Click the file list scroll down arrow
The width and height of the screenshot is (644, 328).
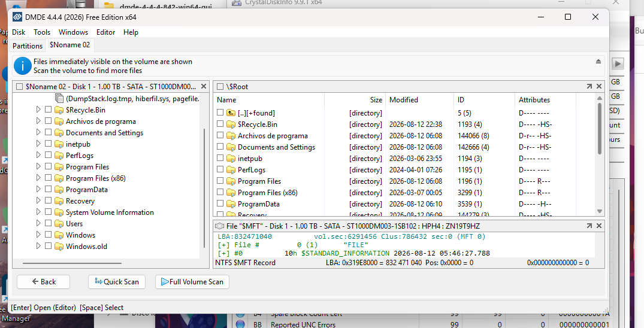click(600, 211)
